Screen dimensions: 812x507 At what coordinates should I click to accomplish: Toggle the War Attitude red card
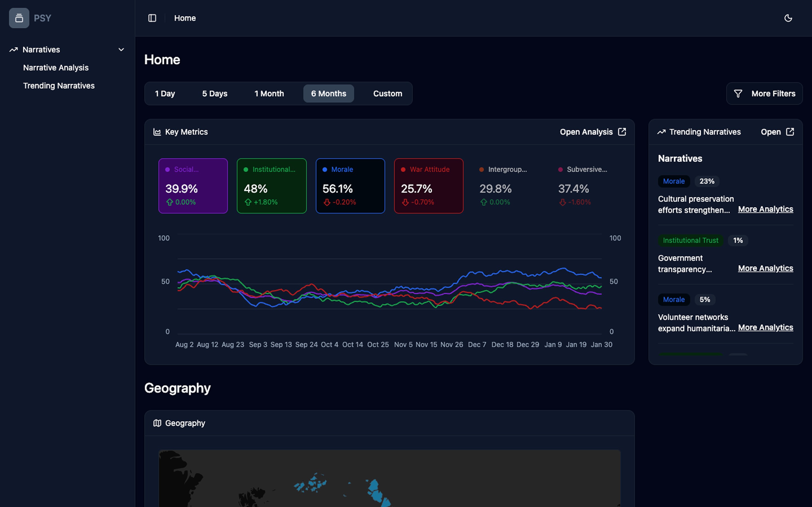429,186
